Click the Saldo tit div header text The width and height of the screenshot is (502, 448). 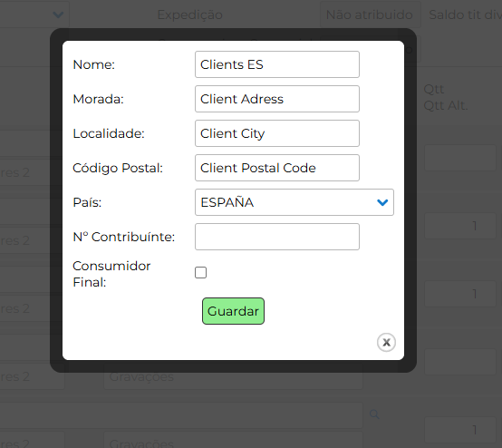465,15
